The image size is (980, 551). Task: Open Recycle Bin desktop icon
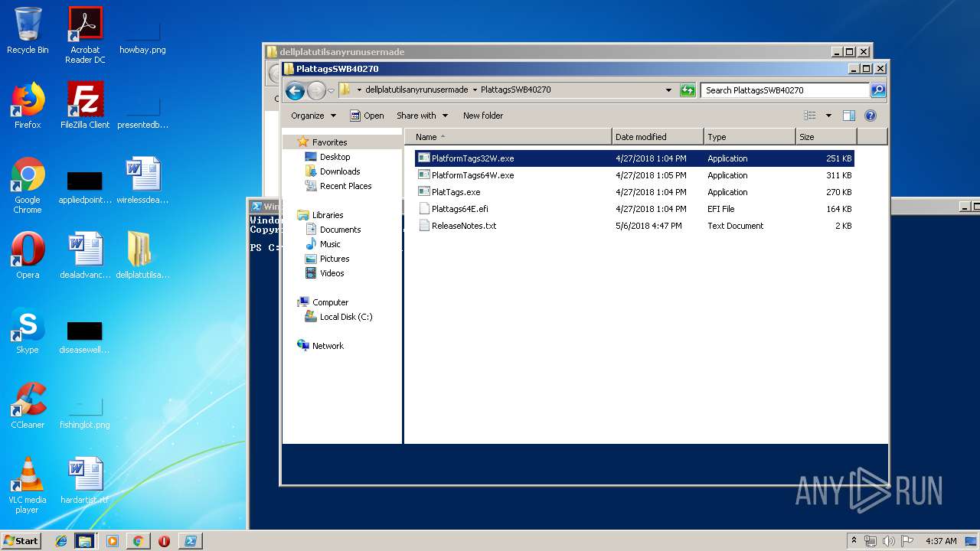tap(28, 31)
